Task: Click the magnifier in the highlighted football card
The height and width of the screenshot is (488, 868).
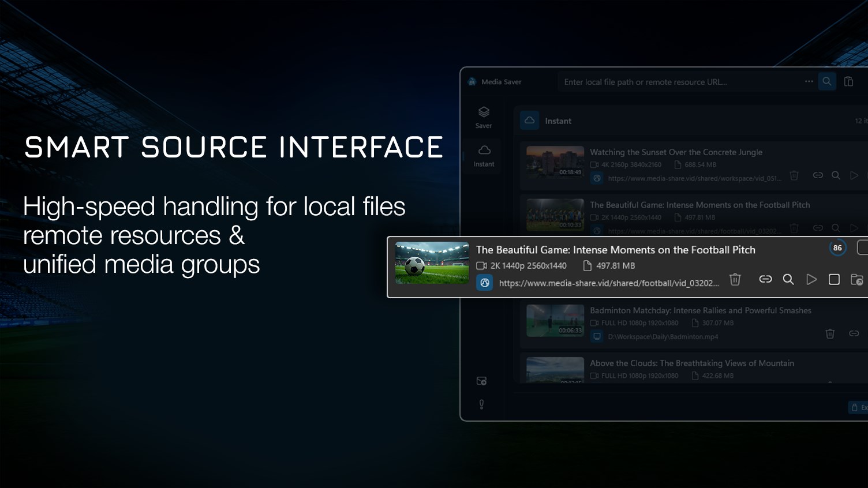Action: (x=788, y=279)
